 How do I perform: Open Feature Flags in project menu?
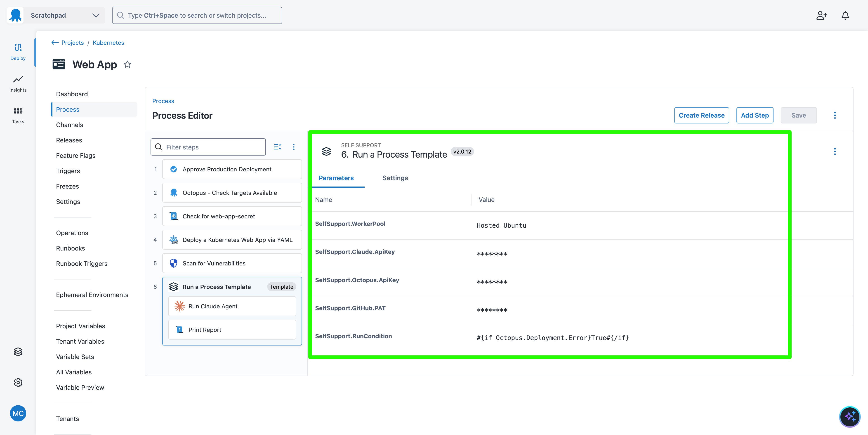(x=76, y=156)
